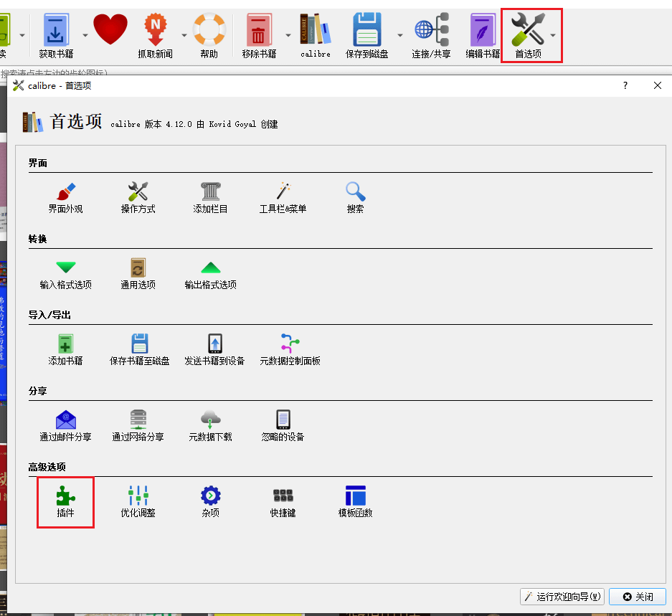Open 输出格式选项 output options
672x616 pixels.
pos(210,275)
